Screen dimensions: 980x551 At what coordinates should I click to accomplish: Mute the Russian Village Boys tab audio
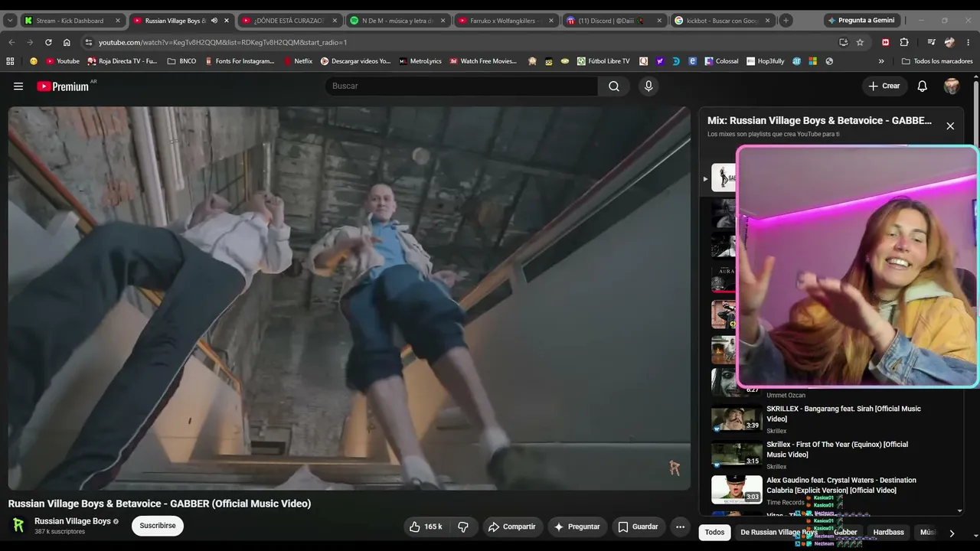click(x=214, y=21)
